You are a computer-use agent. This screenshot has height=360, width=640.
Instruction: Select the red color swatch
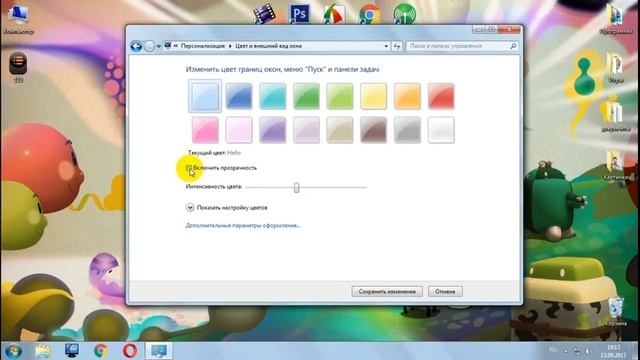click(441, 96)
